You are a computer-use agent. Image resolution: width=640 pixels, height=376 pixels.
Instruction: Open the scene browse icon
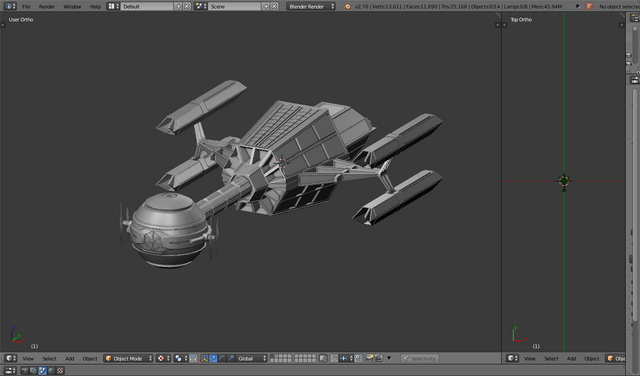click(200, 6)
